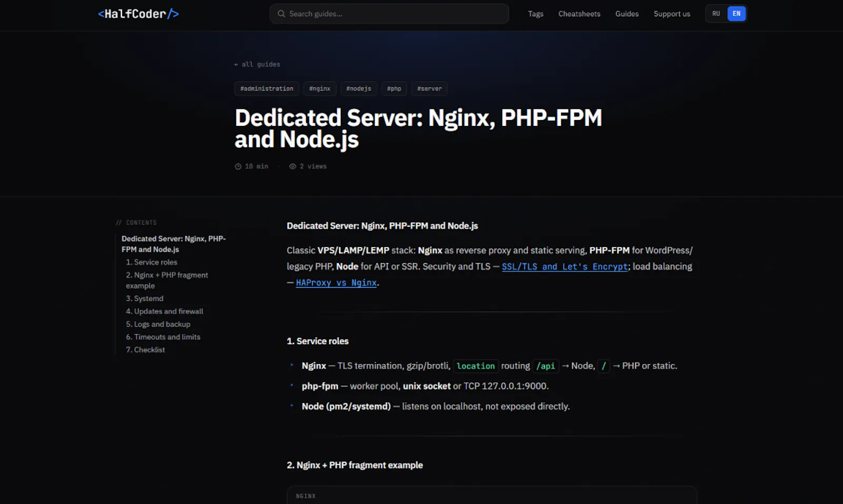
Task: Click the '10 min' reading time text
Action: tap(257, 166)
